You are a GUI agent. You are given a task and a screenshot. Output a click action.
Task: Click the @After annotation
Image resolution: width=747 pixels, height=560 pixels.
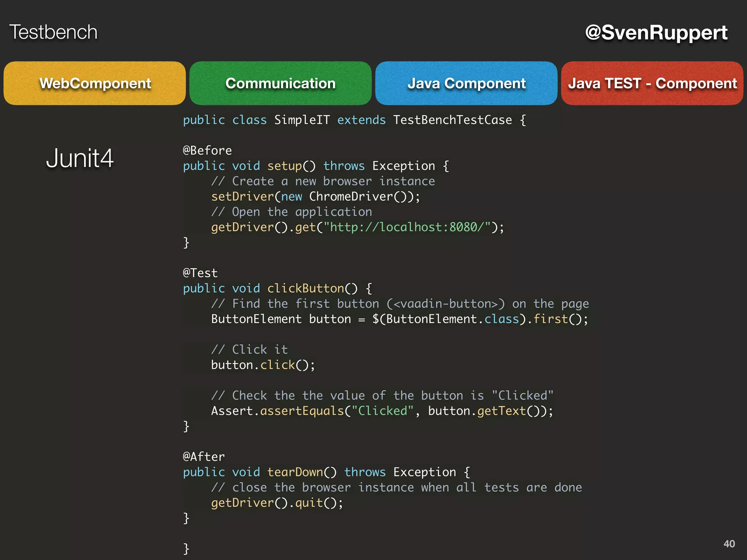pos(204,456)
